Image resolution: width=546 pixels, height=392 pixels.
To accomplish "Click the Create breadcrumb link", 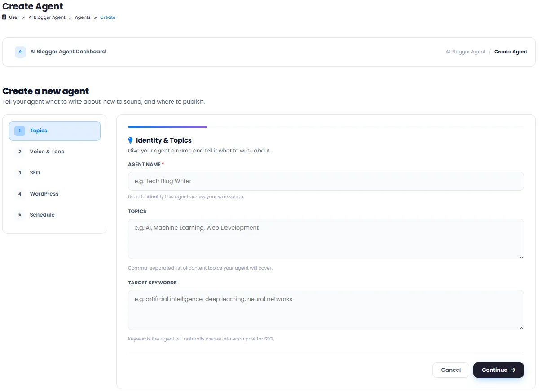I will (108, 17).
